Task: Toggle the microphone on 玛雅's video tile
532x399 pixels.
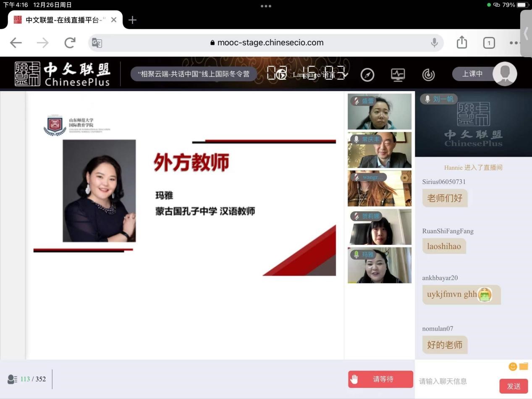Action: point(356,255)
